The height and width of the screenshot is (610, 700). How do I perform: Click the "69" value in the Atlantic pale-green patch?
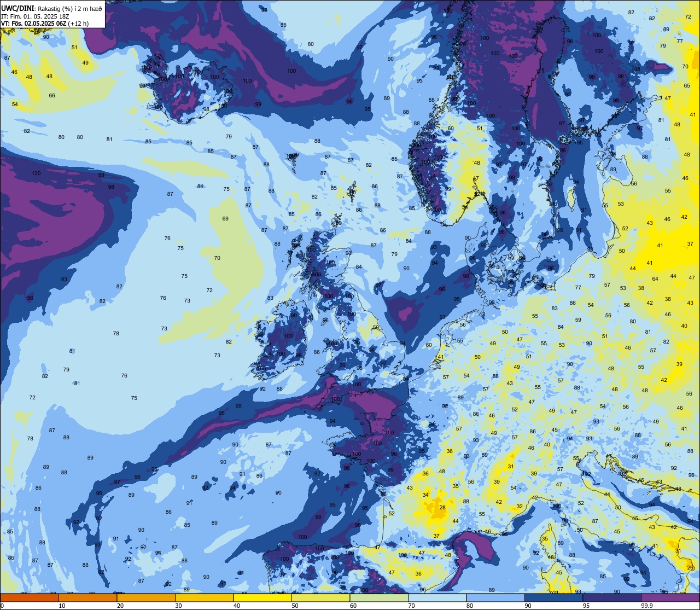[x=225, y=219]
